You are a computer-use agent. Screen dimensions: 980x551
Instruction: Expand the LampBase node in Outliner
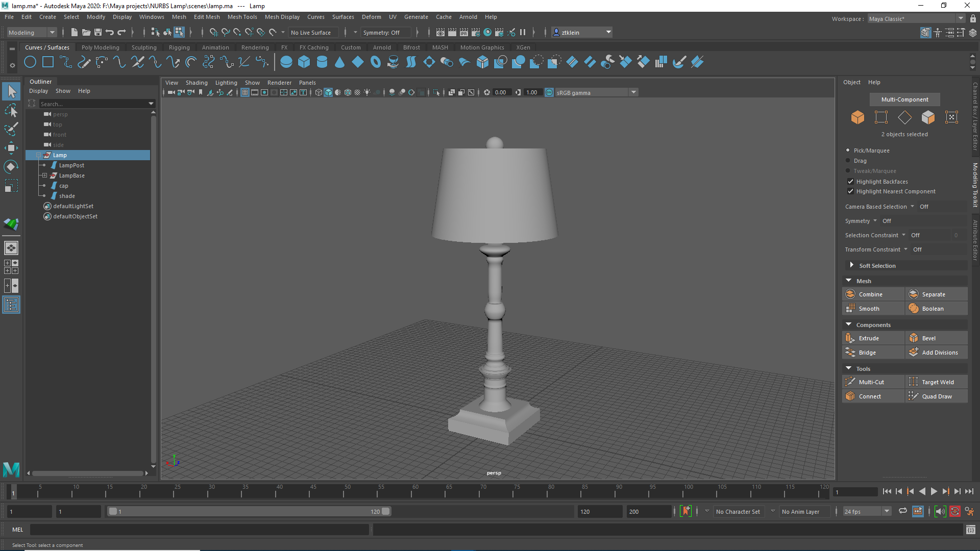pyautogui.click(x=44, y=176)
